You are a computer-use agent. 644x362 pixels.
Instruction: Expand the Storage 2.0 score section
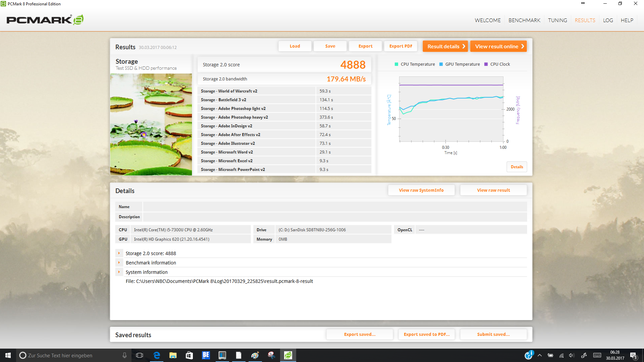(119, 253)
